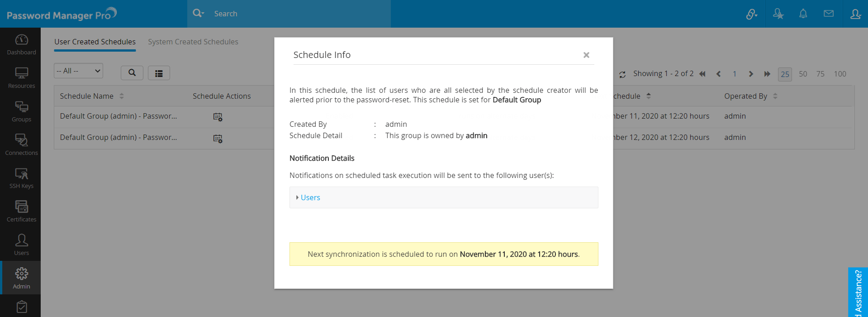Click the notifications bell icon

(803, 14)
